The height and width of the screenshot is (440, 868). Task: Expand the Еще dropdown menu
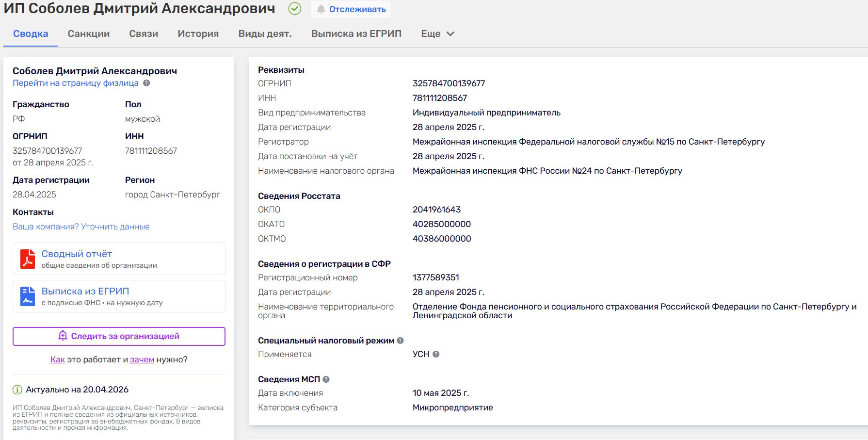click(x=437, y=34)
